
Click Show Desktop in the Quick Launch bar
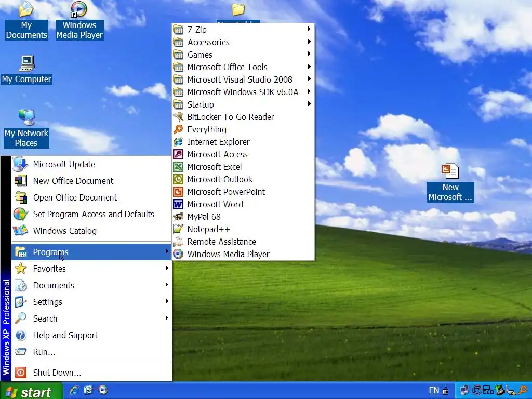pyautogui.click(x=88, y=390)
